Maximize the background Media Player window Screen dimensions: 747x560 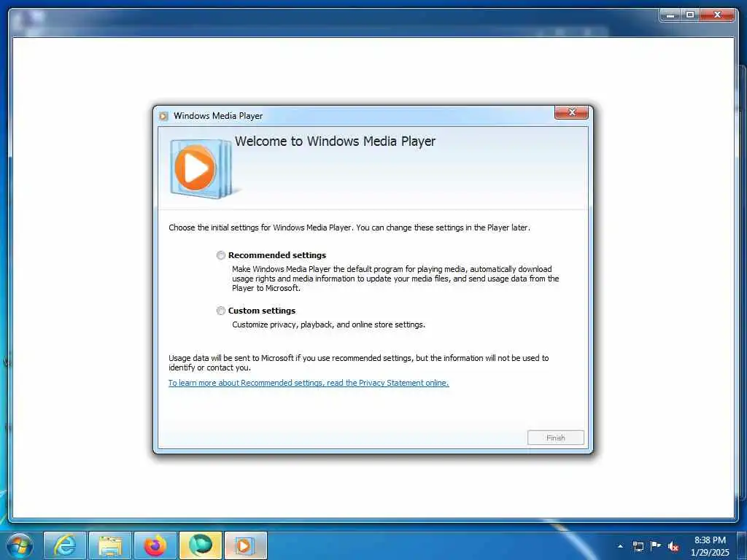pyautogui.click(x=690, y=15)
